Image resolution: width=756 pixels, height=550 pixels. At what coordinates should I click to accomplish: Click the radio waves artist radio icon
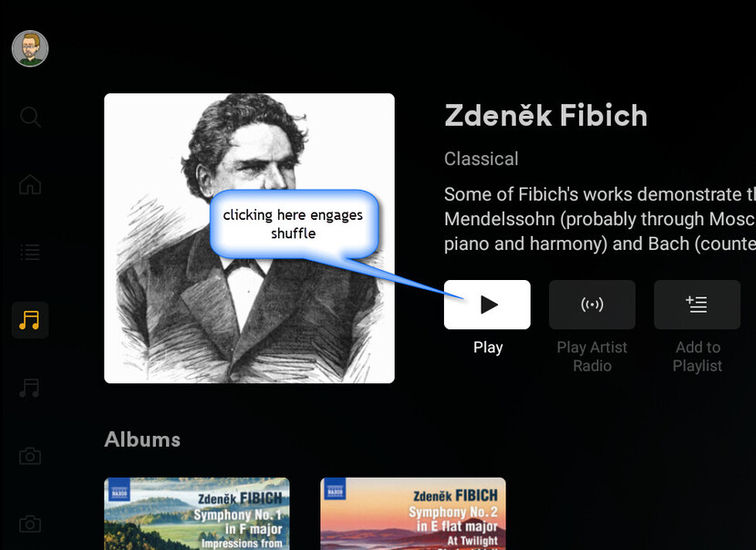tap(592, 305)
